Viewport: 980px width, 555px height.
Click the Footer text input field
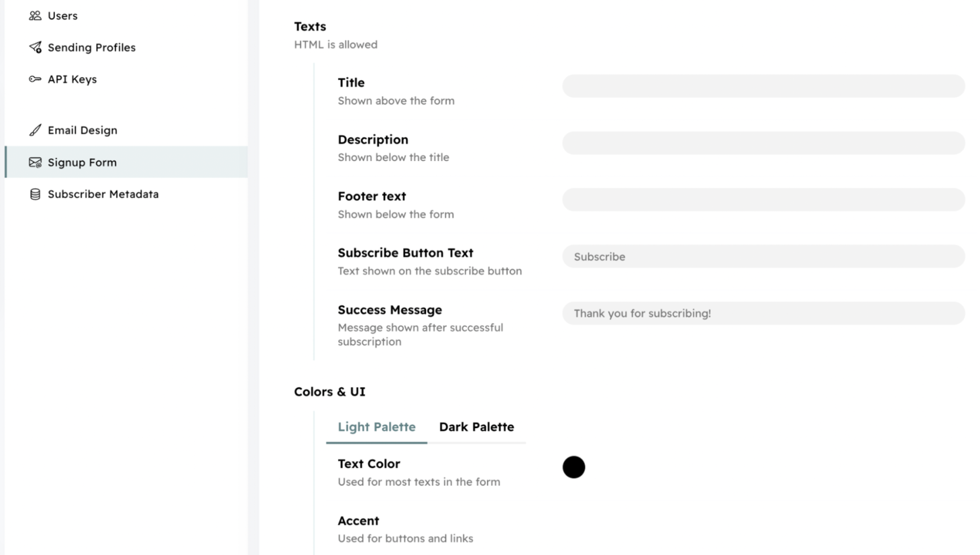[762, 199]
